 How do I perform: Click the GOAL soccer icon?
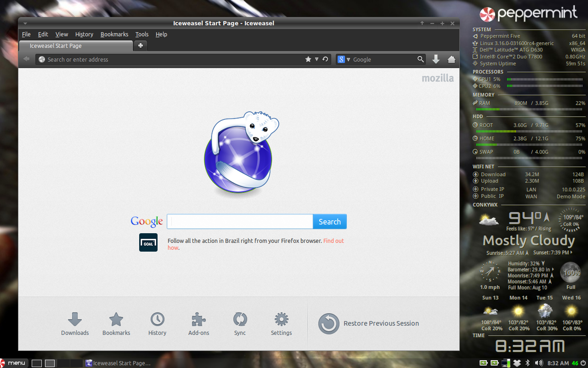(x=148, y=242)
